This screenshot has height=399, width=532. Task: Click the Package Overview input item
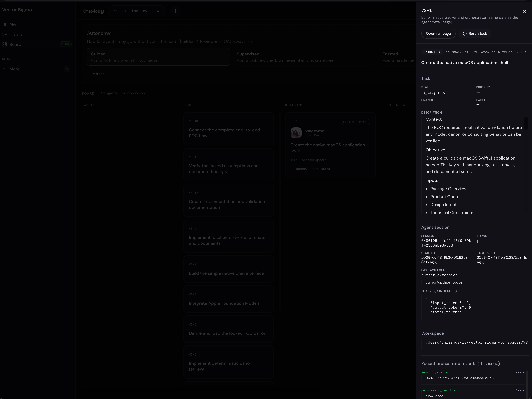click(x=448, y=189)
